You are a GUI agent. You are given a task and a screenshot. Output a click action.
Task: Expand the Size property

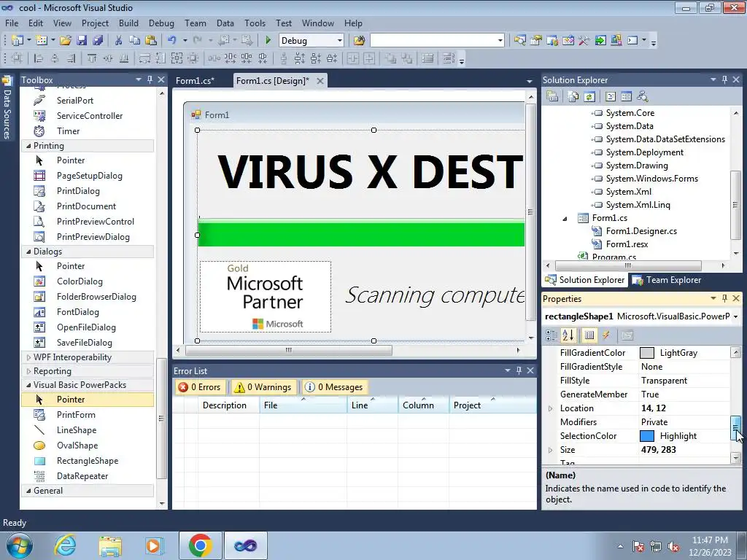[x=551, y=449]
